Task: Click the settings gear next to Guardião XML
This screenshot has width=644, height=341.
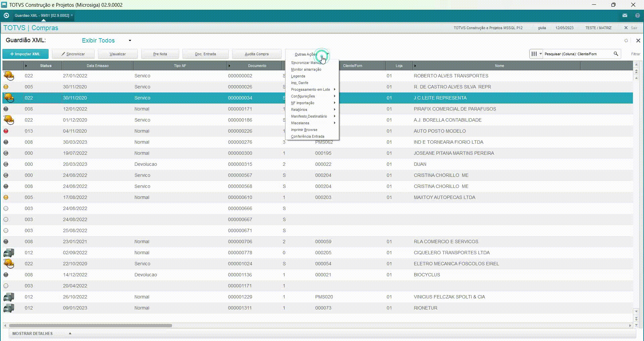Action: pos(626,41)
